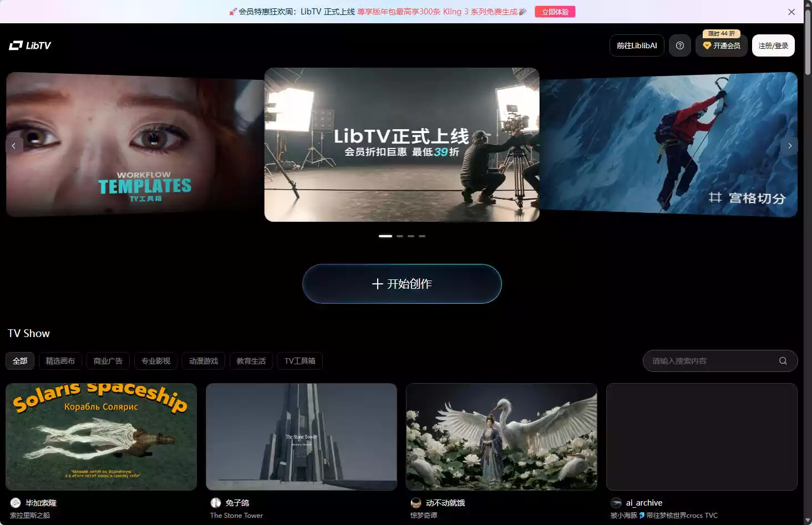The image size is (812, 525).
Task: Go to next carousel slide
Action: 790,146
